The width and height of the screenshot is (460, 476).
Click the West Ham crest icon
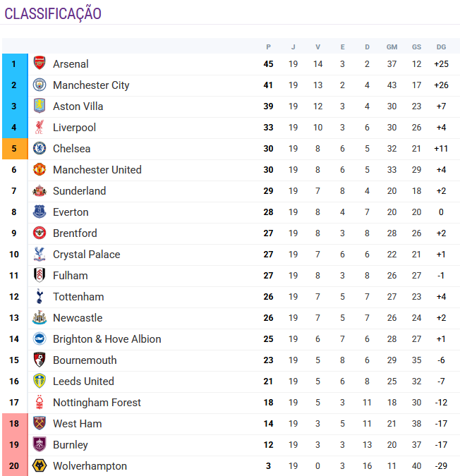[x=40, y=424]
